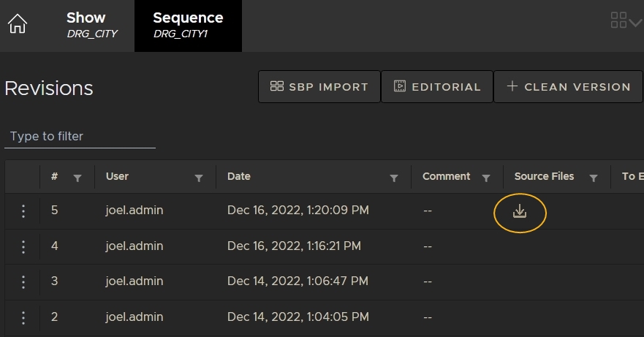Sort by the User column header
The image size is (644, 337).
(117, 176)
